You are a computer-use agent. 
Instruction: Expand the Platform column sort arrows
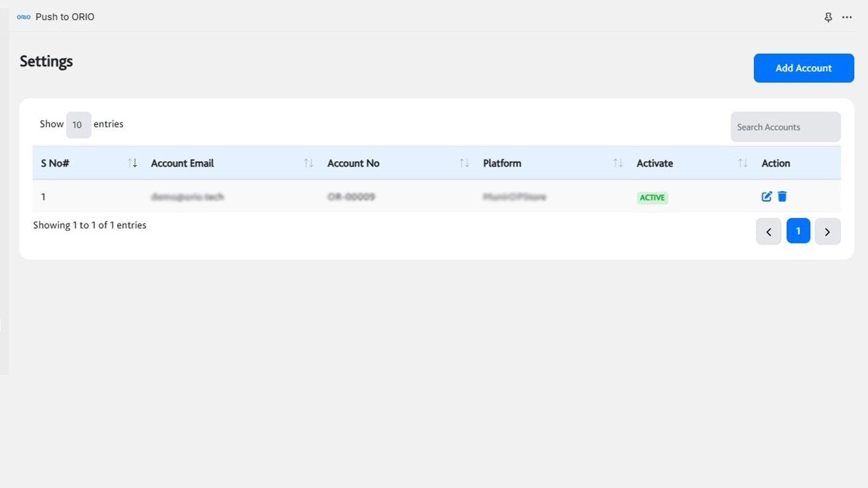(x=618, y=163)
